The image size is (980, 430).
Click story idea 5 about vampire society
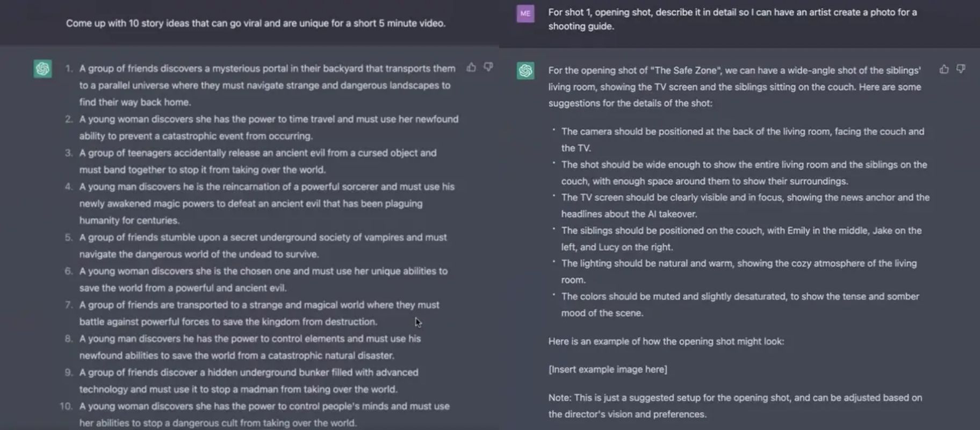[x=263, y=246]
